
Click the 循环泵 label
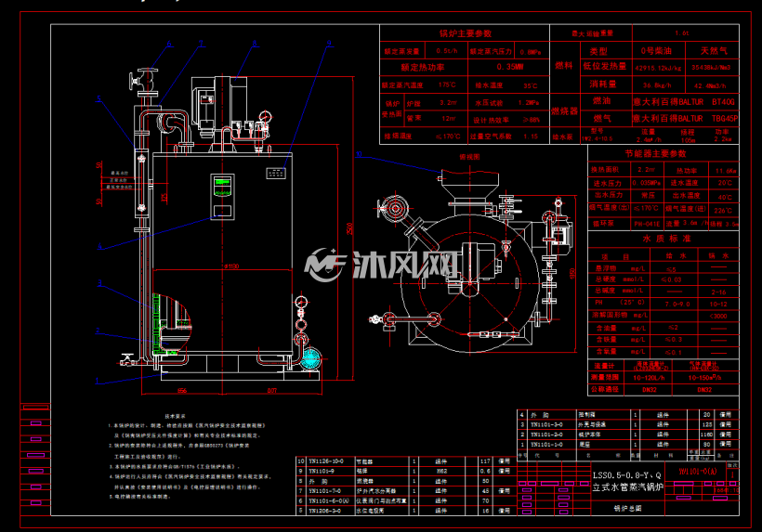[603, 224]
